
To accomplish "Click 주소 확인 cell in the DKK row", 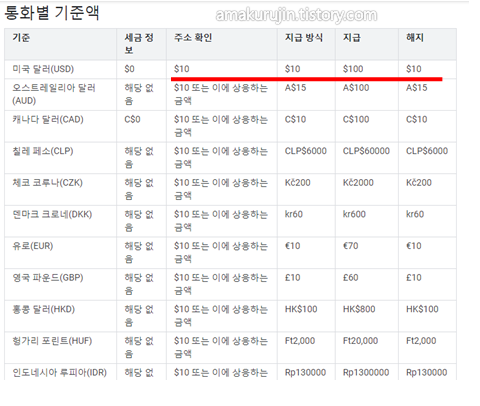I will coord(221,221).
